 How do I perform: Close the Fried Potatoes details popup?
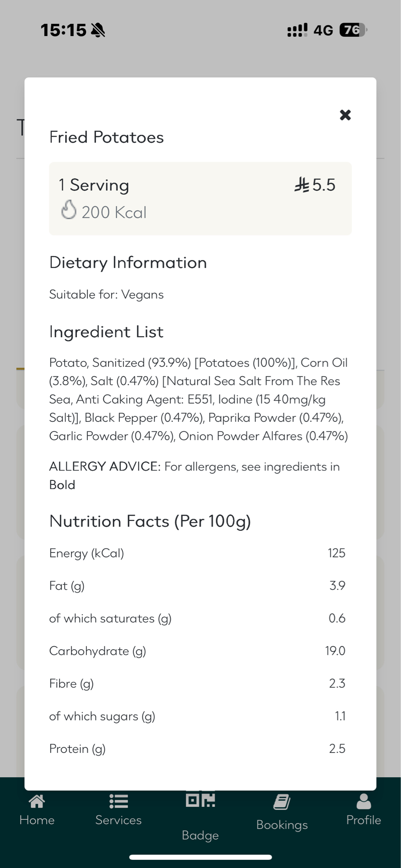click(345, 115)
